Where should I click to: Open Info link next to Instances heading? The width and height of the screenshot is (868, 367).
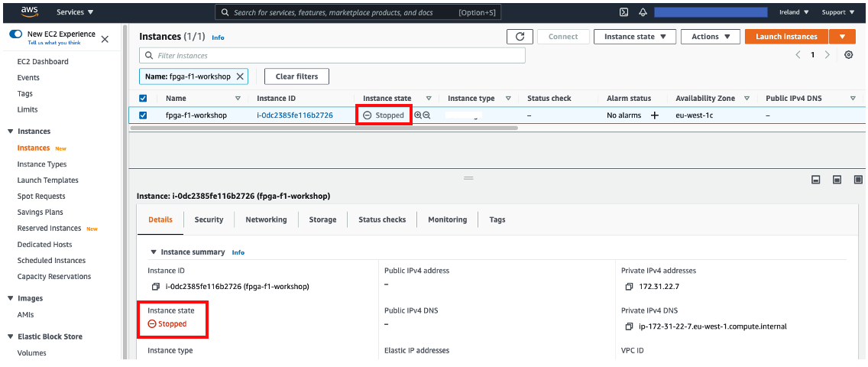[x=218, y=37]
